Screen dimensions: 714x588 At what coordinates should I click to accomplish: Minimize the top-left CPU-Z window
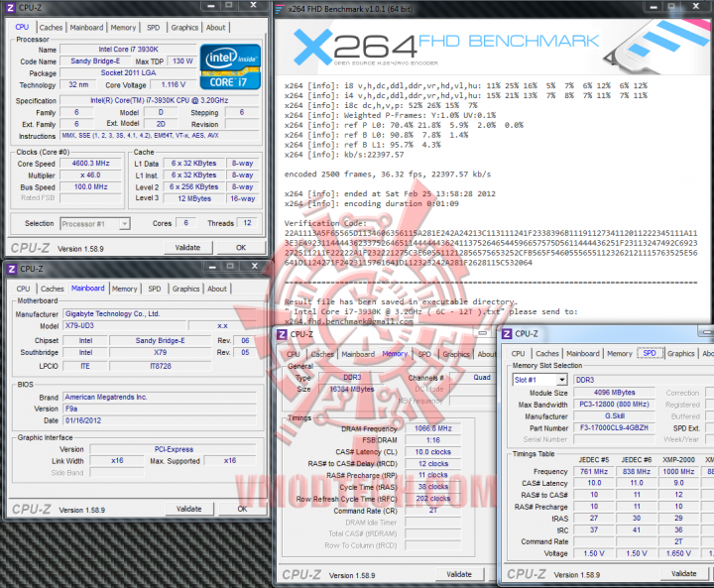click(x=210, y=6)
